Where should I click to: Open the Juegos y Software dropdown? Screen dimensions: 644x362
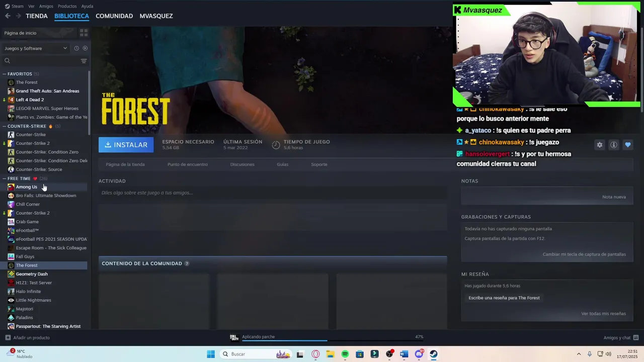36,48
